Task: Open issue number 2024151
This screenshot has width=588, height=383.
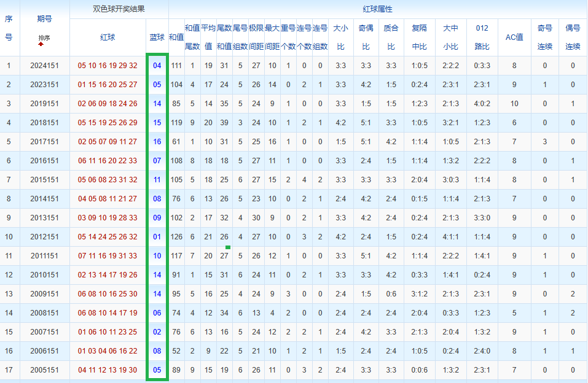Action: point(45,66)
